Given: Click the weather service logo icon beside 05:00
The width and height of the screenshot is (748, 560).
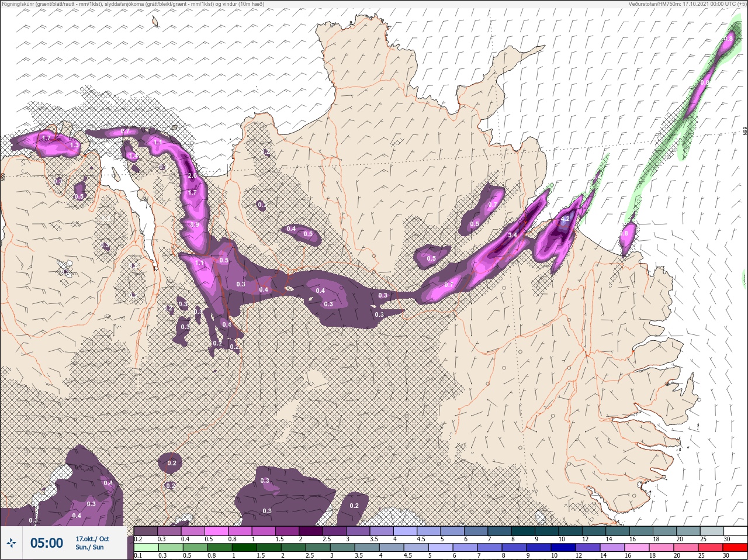Looking at the screenshot, I should 12,544.
